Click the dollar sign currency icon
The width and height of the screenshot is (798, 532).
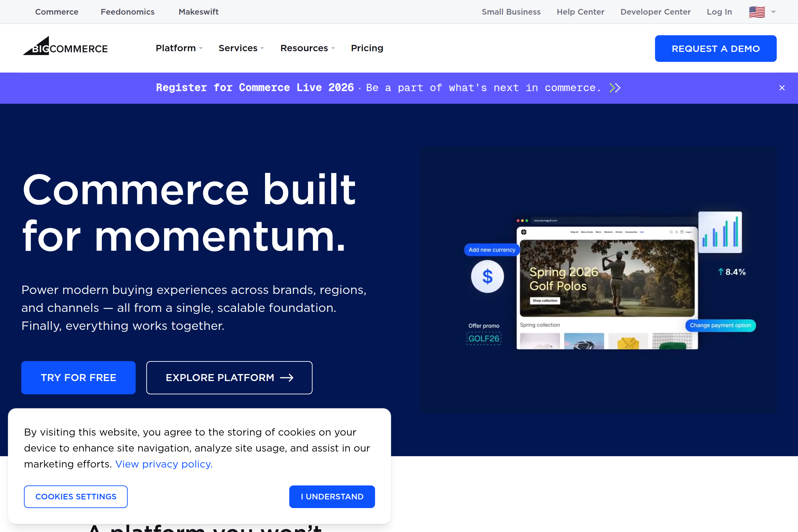point(487,276)
